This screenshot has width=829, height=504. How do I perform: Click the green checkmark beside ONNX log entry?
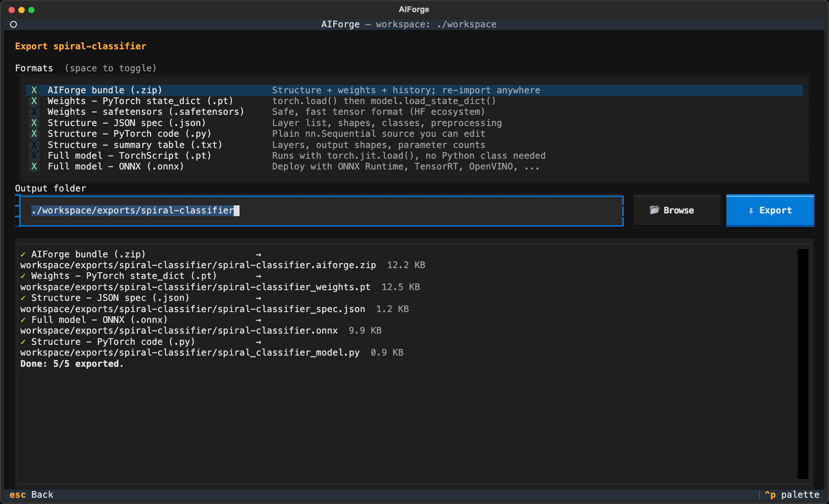[23, 320]
